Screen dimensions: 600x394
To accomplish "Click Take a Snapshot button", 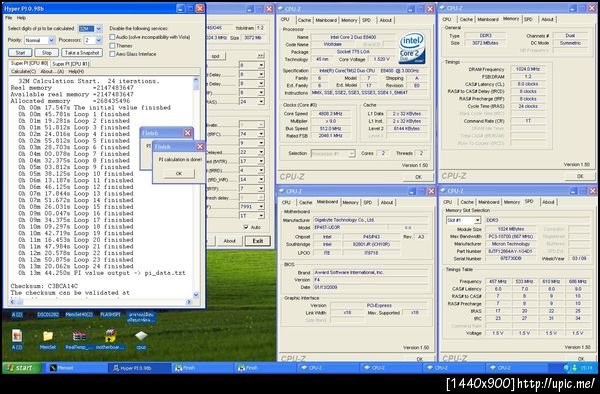I will pyautogui.click(x=82, y=53).
